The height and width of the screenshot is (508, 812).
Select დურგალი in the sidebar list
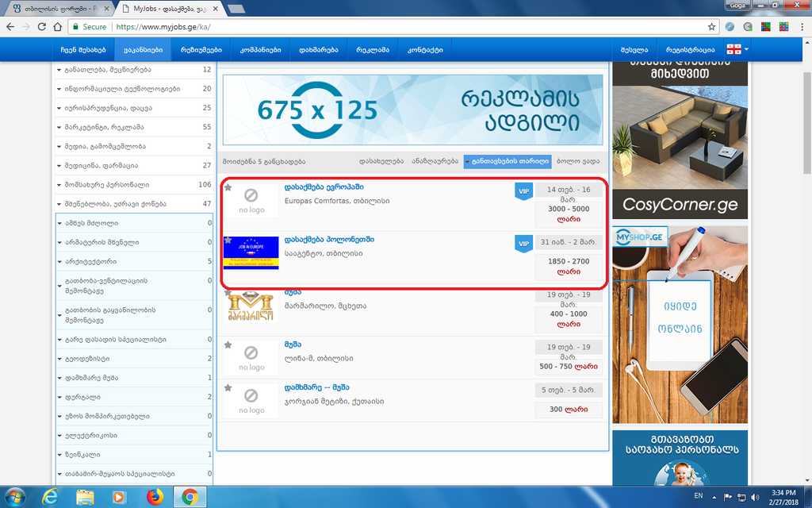pyautogui.click(x=82, y=397)
